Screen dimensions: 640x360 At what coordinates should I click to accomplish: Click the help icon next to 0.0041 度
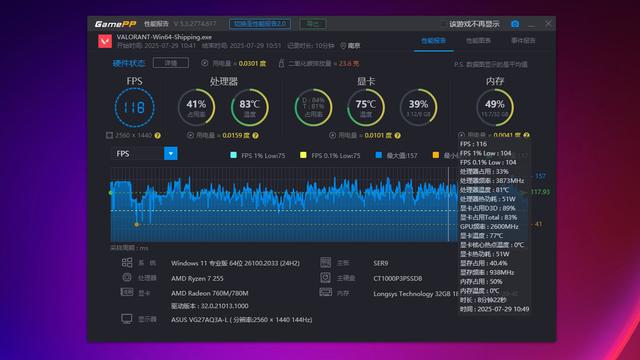tap(527, 135)
